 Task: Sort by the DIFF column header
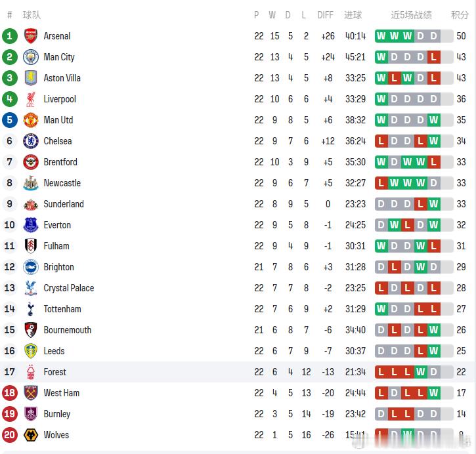326,15
